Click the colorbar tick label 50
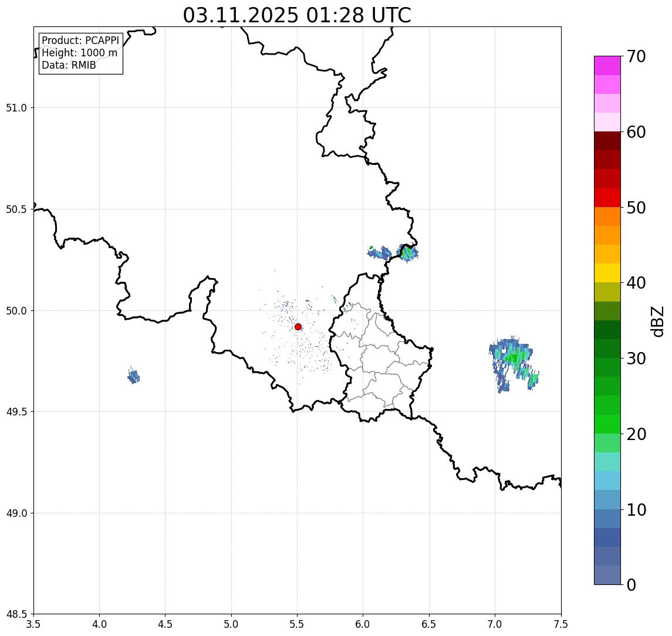The height and width of the screenshot is (636, 672). click(x=636, y=208)
